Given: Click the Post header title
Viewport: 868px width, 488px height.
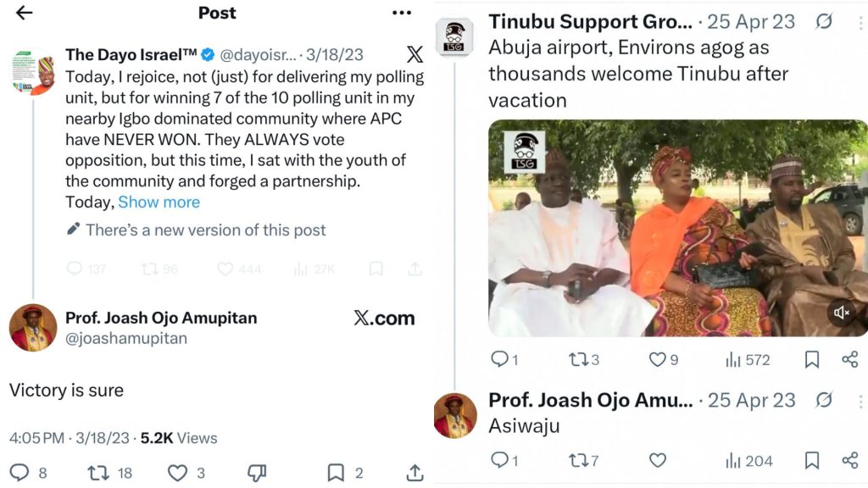Looking at the screenshot, I should [x=217, y=13].
